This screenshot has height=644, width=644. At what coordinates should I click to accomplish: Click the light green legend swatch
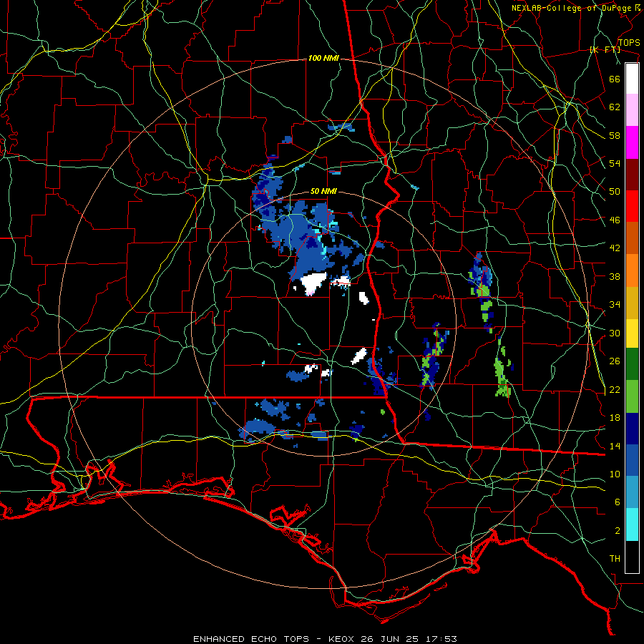click(632, 396)
